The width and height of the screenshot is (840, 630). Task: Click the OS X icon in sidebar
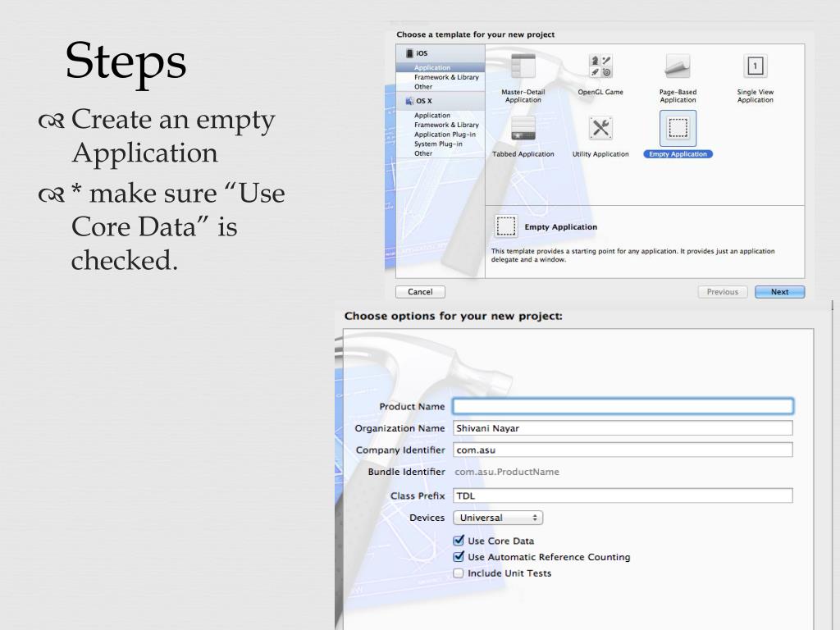click(x=409, y=101)
